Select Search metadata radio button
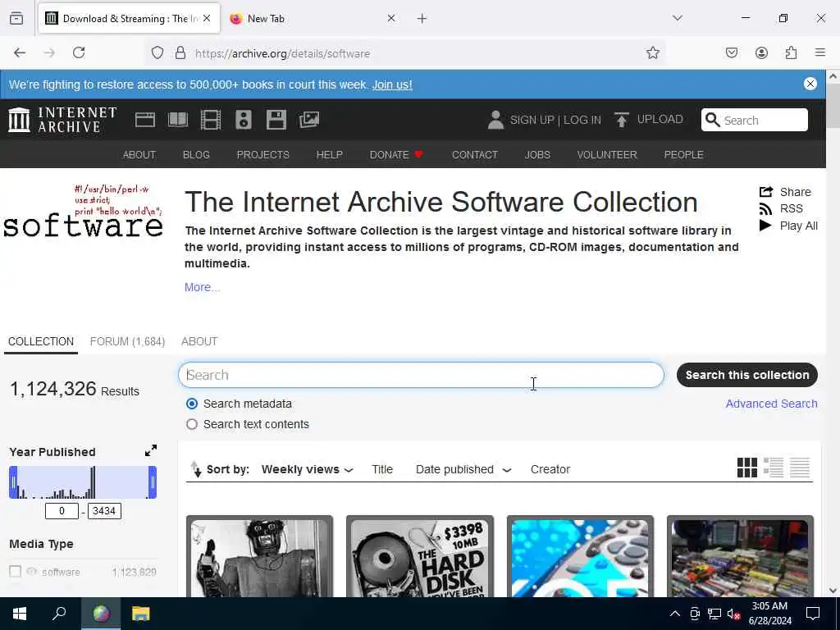 [x=192, y=404]
